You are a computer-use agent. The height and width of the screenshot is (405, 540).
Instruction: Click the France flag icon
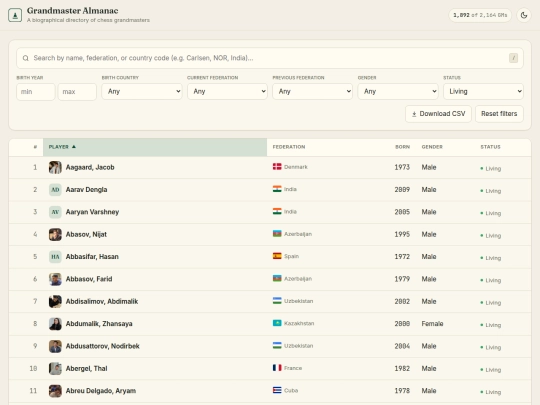coord(277,368)
